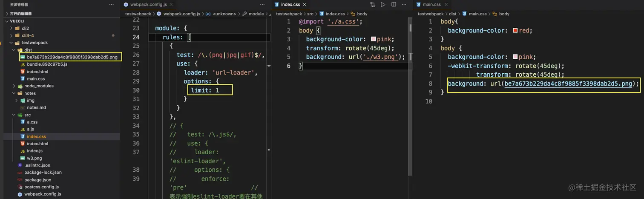The image size is (644, 199).
Task: Expand the cli2 folder
Action: pos(12,28)
